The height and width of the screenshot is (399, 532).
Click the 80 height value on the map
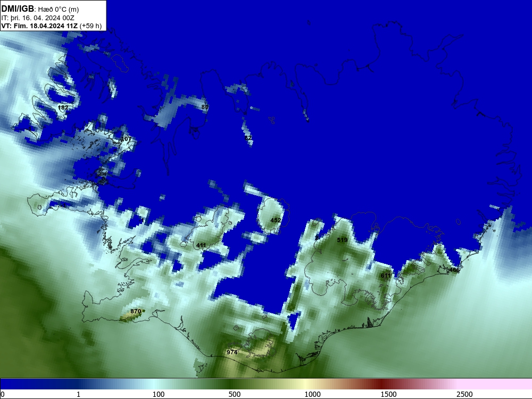point(205,107)
